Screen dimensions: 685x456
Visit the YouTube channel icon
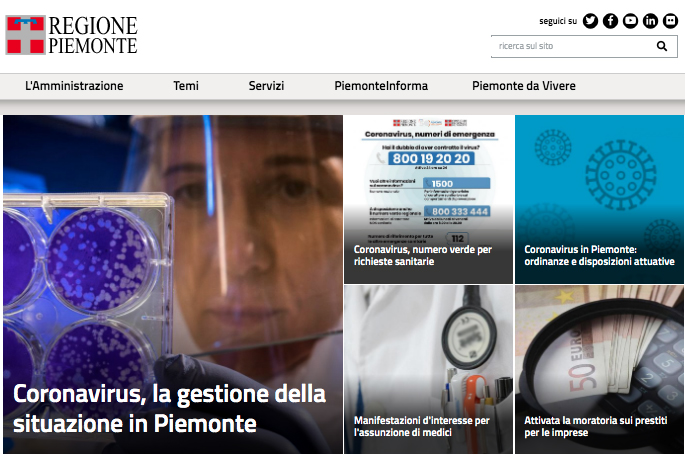(x=630, y=21)
